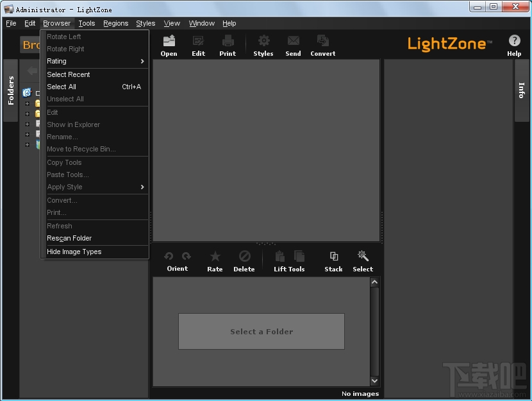Click the Select a Folder button
Screen dimensions: 532x401
[x=261, y=331]
